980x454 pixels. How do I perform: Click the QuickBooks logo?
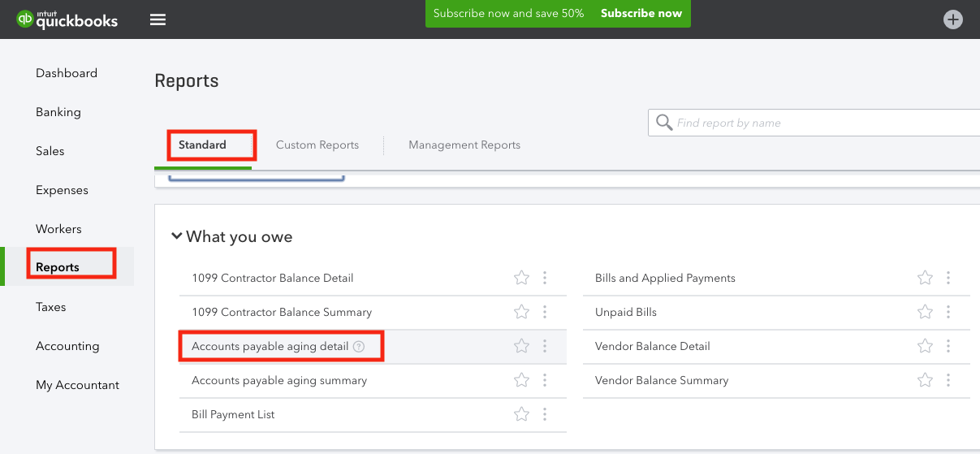click(x=67, y=19)
